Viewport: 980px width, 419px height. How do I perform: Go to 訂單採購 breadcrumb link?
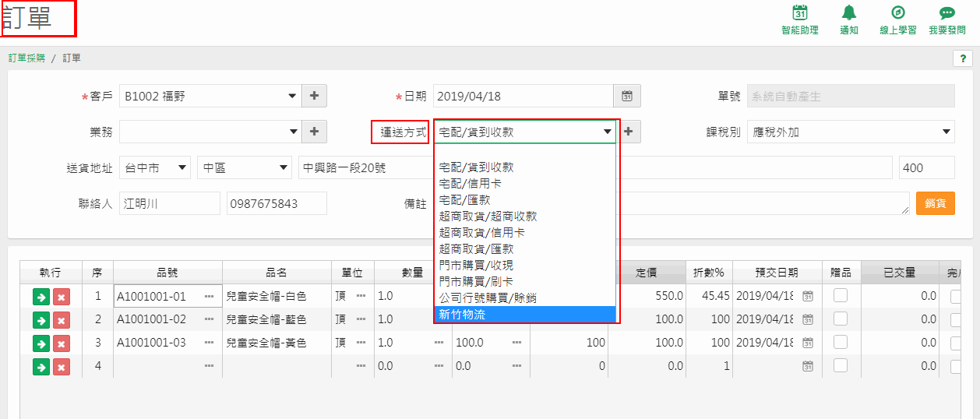click(x=26, y=58)
